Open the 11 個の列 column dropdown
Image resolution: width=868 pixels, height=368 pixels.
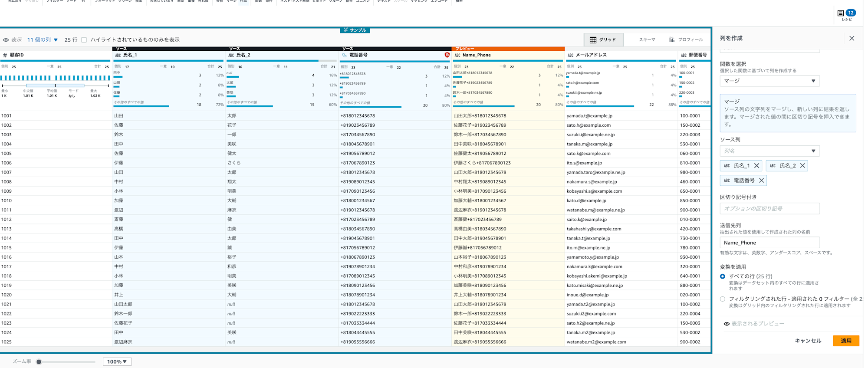[43, 40]
